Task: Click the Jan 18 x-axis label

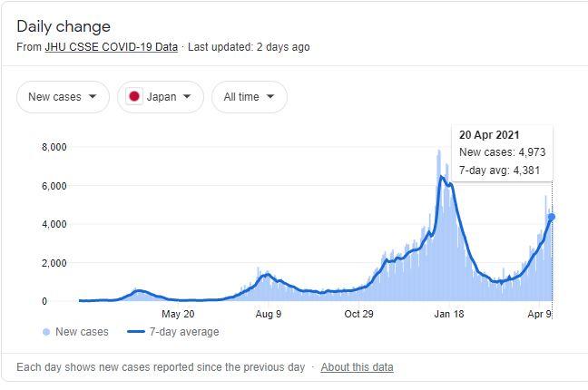Action: point(448,315)
